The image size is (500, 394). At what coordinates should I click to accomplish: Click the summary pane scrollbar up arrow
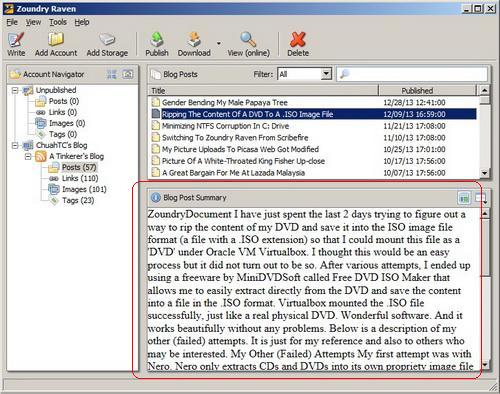coord(485,213)
